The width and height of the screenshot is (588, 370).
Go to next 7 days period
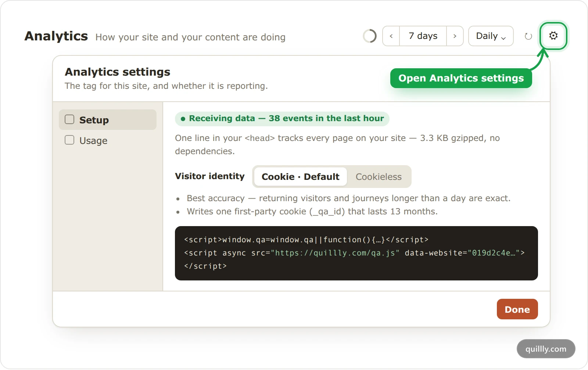click(x=455, y=36)
